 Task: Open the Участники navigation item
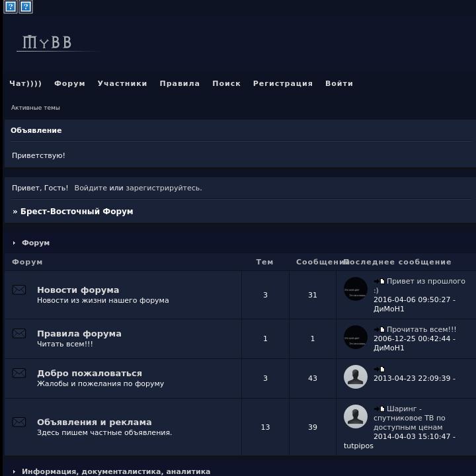(122, 83)
